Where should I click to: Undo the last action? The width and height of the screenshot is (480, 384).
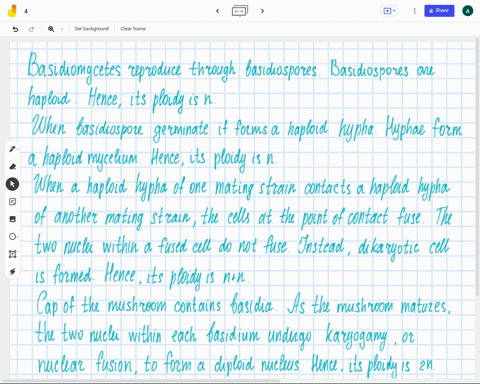tap(15, 29)
